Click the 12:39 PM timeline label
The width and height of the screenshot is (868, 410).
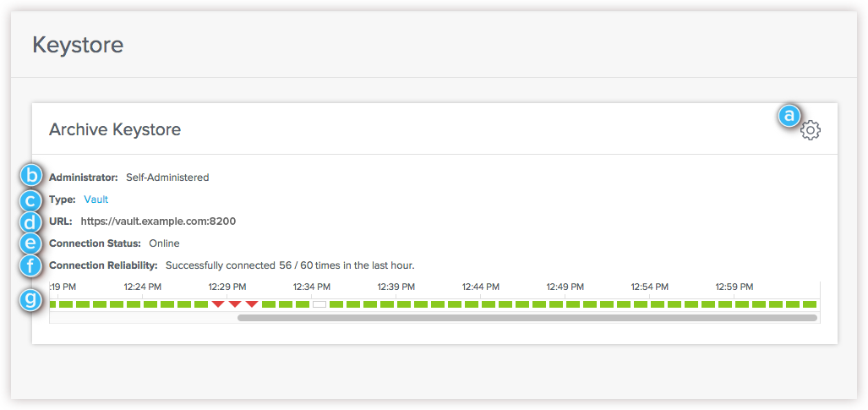[x=396, y=287]
